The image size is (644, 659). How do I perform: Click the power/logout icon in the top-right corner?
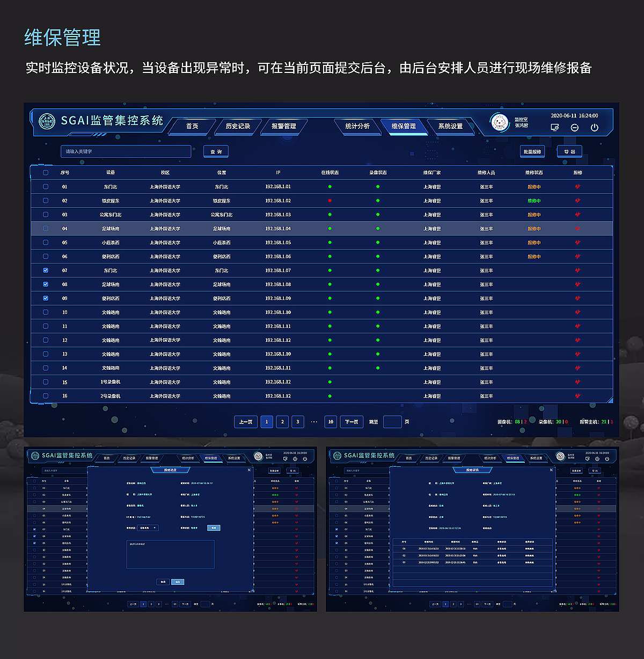pos(594,128)
